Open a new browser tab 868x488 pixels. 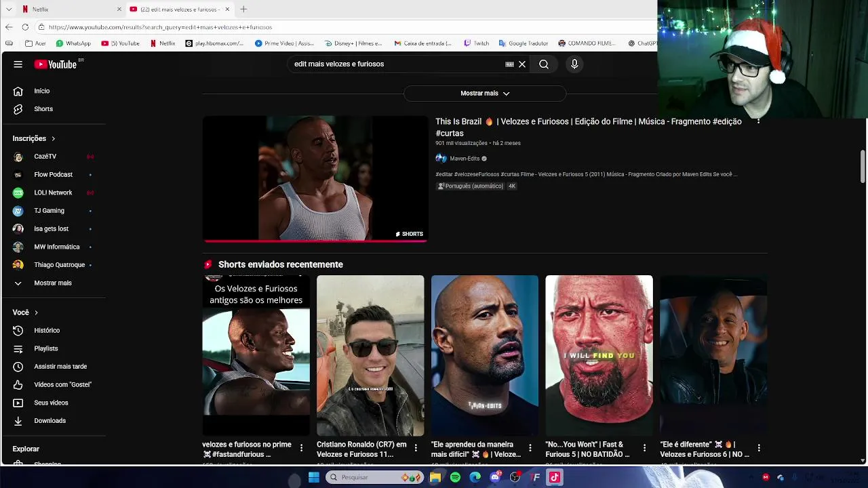243,9
